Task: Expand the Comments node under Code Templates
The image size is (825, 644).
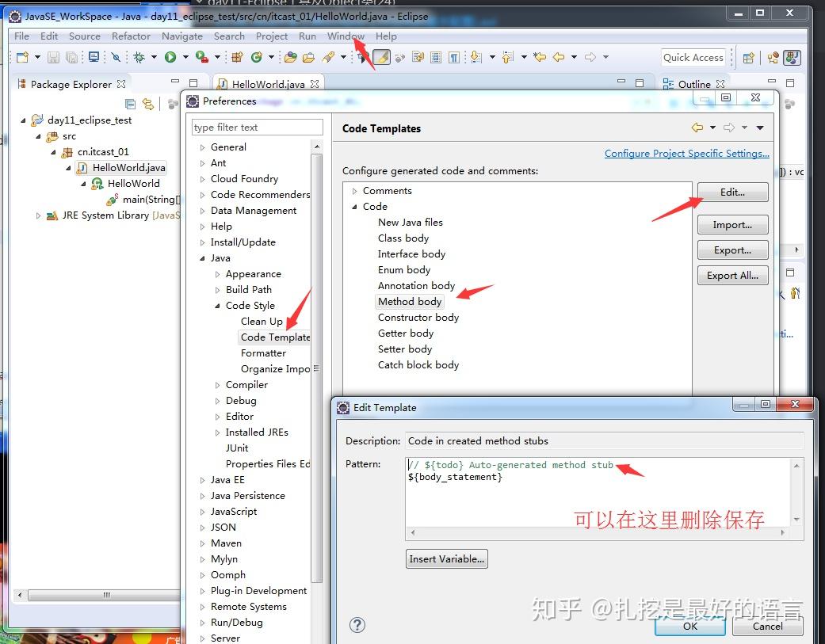Action: 353,190
